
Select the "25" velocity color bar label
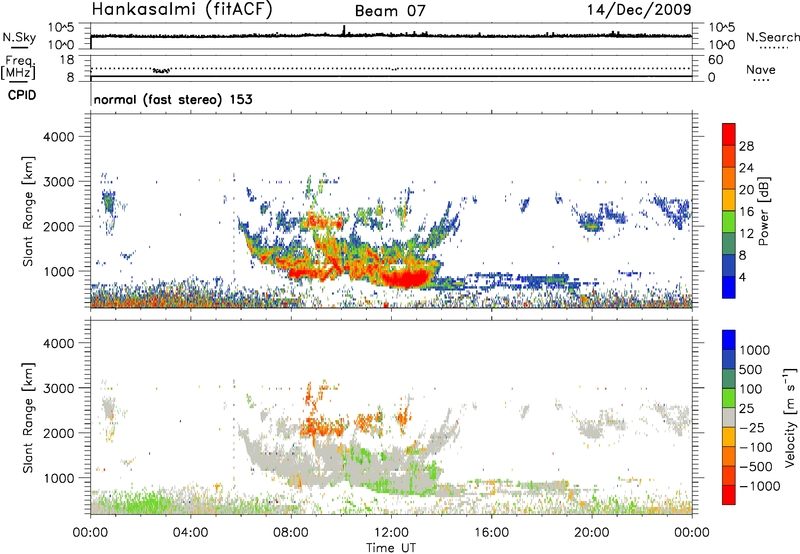pos(746,409)
